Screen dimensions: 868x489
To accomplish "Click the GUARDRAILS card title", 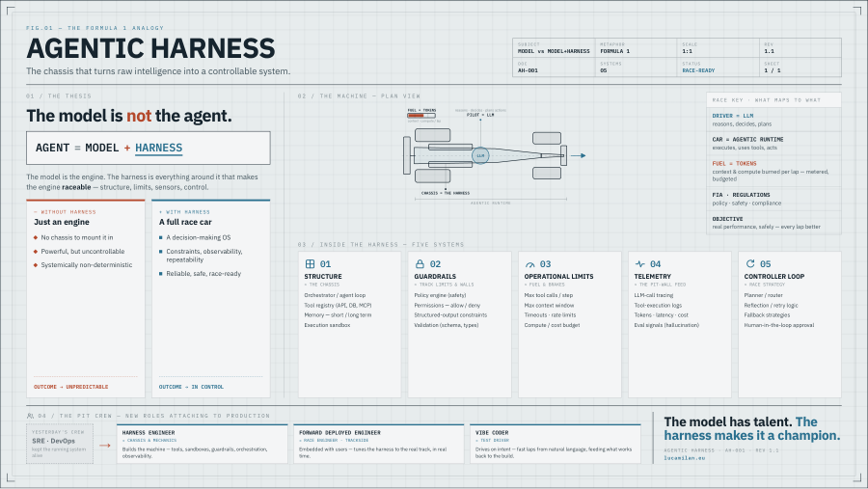I will coord(435,277).
